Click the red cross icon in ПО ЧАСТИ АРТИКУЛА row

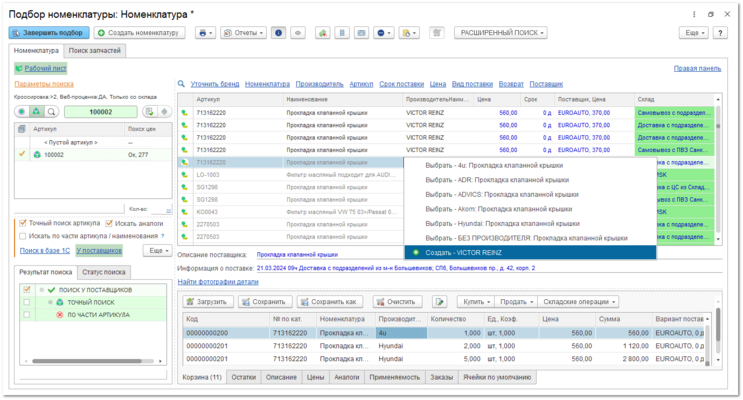[x=60, y=315]
